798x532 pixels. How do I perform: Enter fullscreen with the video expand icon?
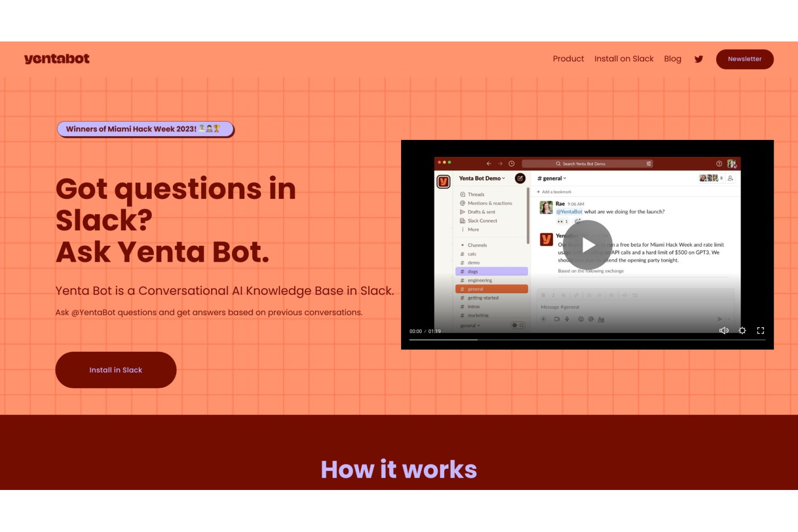pyautogui.click(x=760, y=330)
